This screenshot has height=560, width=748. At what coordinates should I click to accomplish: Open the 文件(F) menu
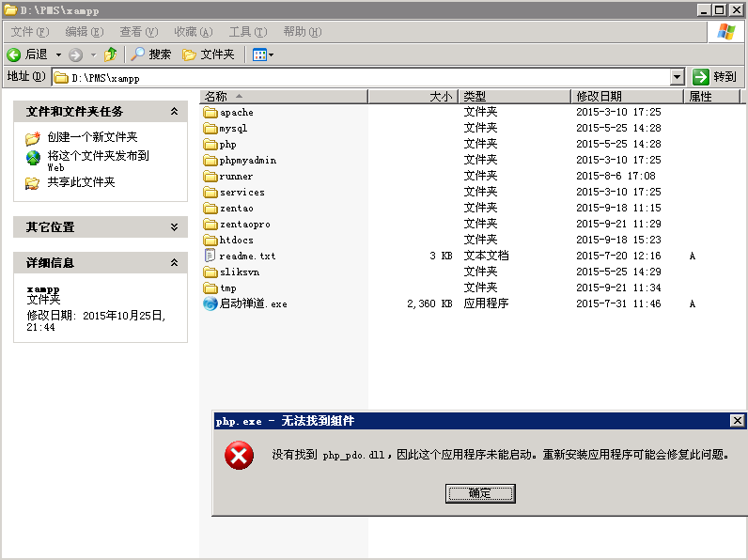click(29, 32)
